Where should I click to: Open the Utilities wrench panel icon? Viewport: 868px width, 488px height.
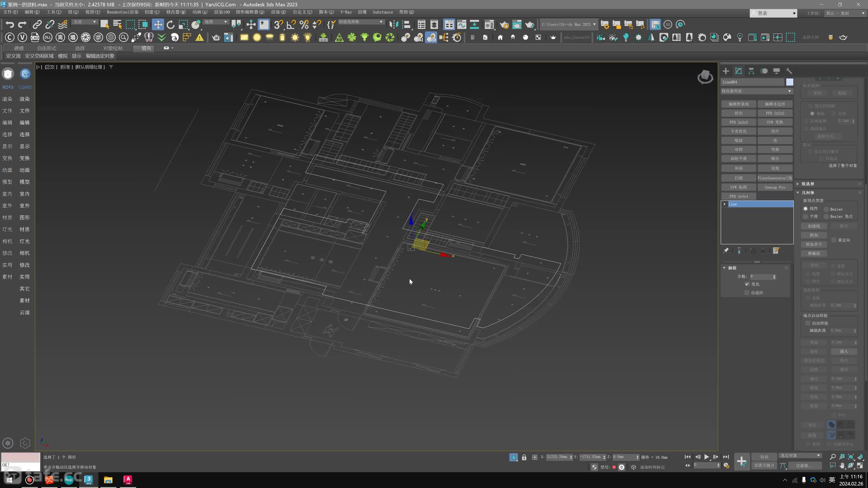coord(789,71)
